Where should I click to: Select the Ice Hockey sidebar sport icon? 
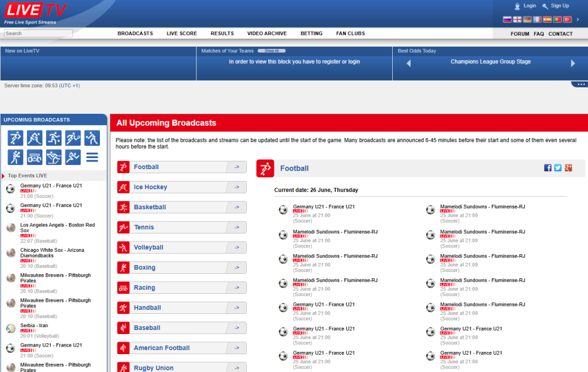pyautogui.click(x=34, y=138)
